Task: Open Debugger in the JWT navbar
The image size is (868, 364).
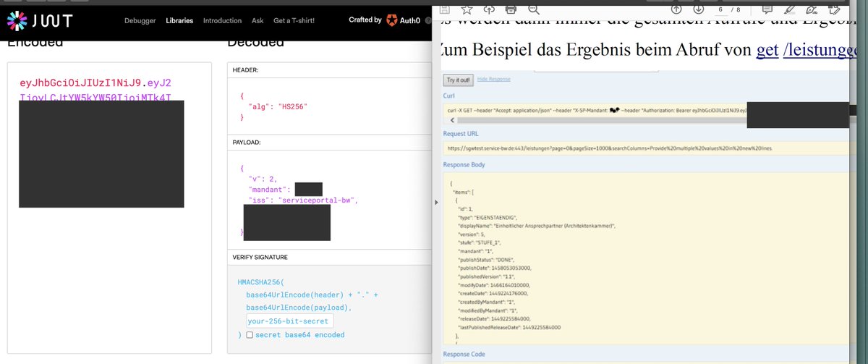Action: 140,20
